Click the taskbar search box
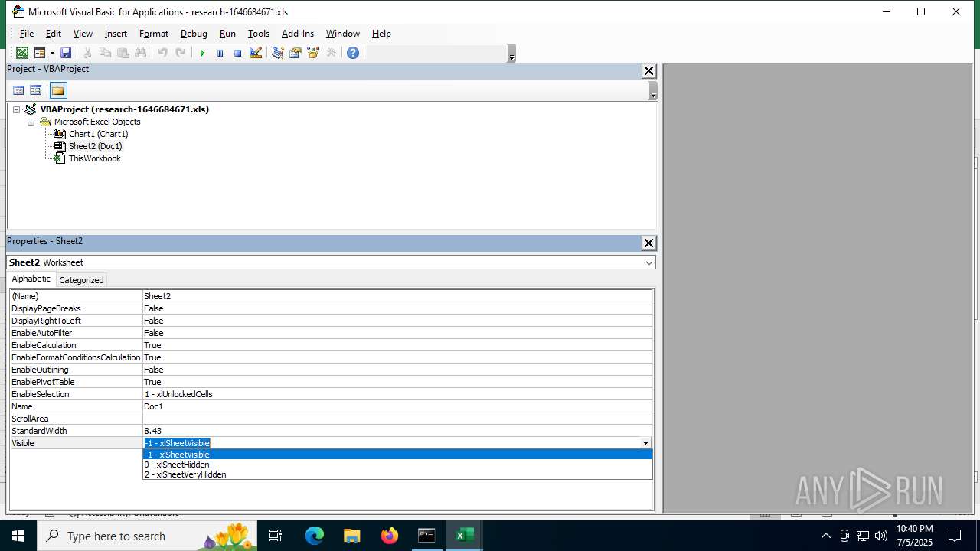 pyautogui.click(x=147, y=536)
